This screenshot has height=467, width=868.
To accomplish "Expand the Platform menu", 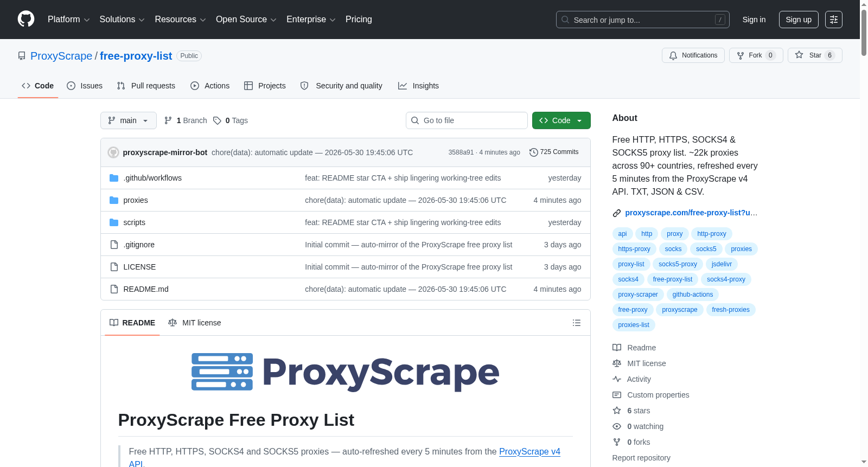I will click(68, 20).
